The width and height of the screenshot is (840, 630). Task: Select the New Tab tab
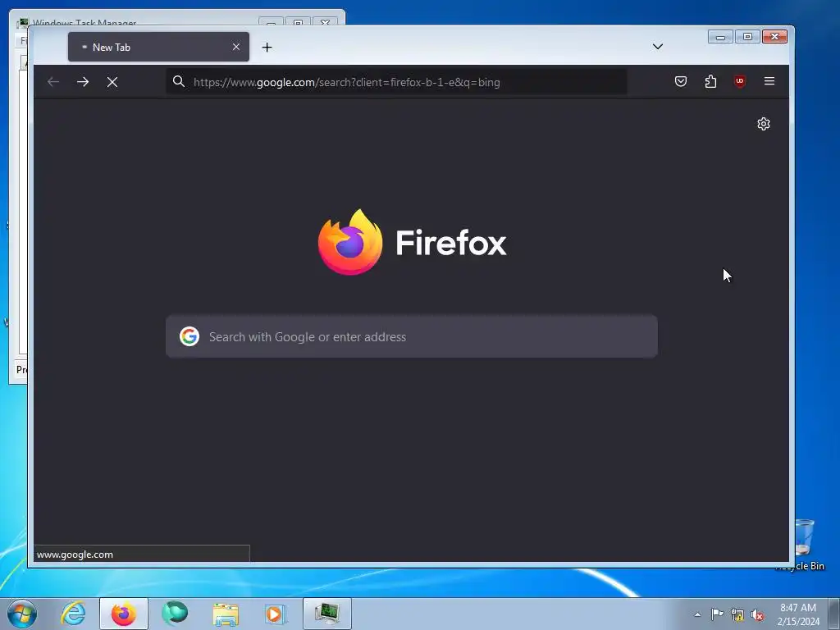tap(158, 47)
